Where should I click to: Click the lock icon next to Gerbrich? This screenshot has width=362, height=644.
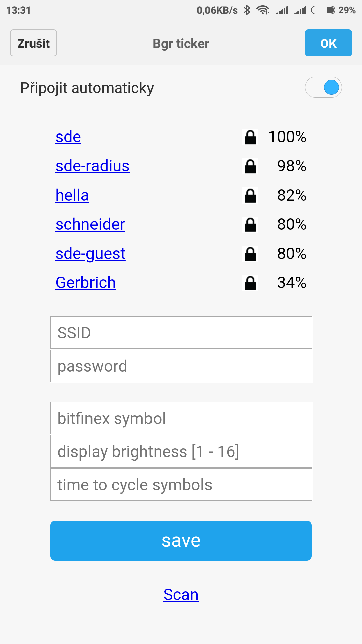[250, 283]
